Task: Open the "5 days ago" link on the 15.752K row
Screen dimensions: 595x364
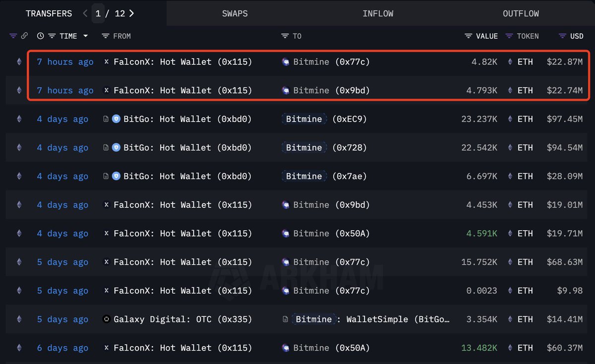Action: [x=62, y=262]
